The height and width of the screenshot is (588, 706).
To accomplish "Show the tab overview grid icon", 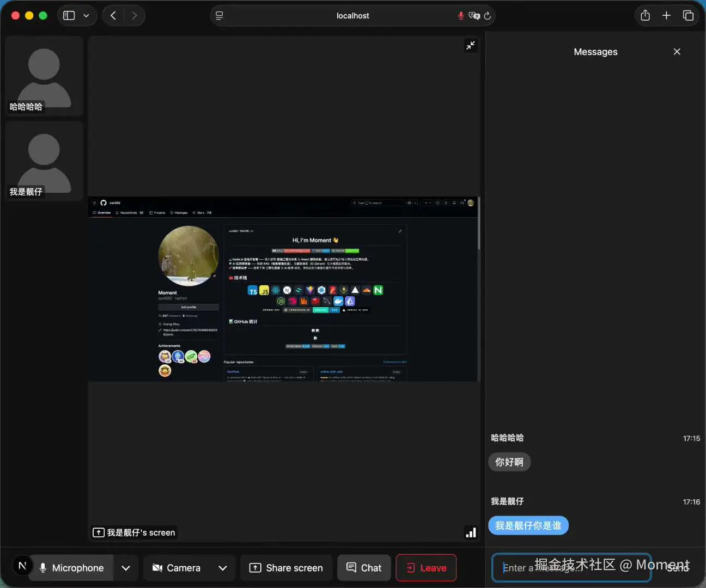I will [x=687, y=15].
